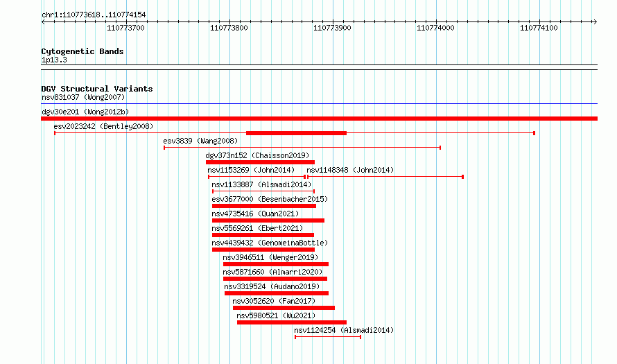Open nsv5569261 (Ebert2021) label

click(257, 228)
